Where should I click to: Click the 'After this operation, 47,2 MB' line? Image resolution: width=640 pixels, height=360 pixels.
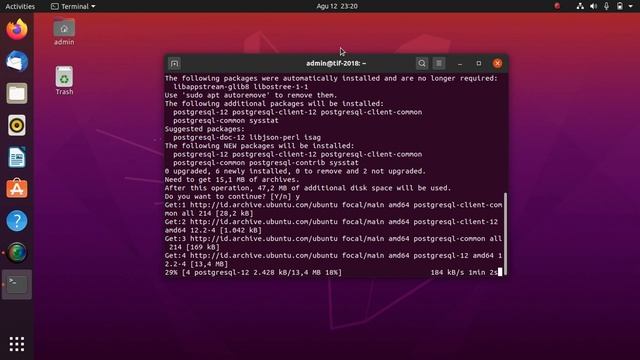pos(308,188)
